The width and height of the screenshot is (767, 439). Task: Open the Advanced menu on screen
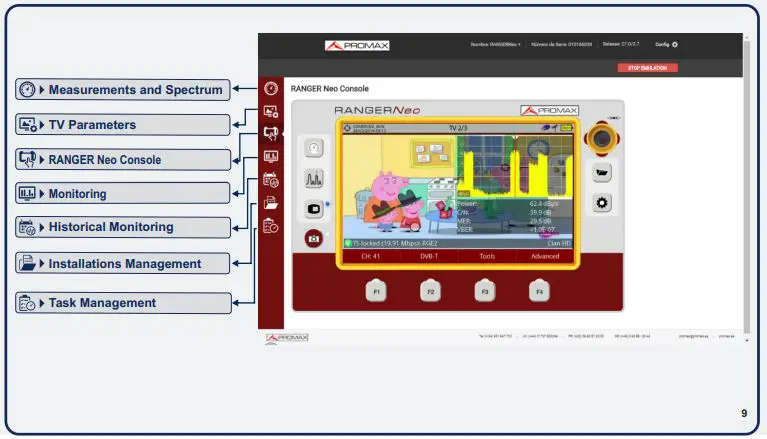pos(545,256)
